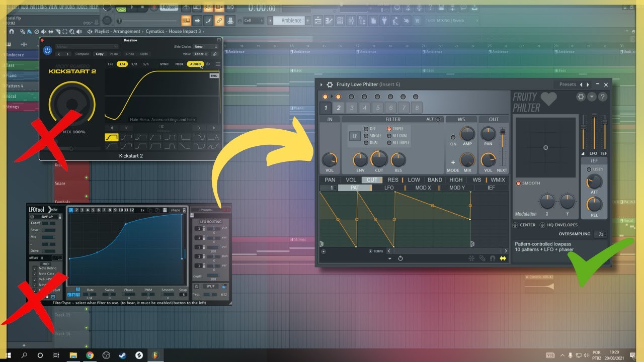
Task: Click the LP filter type button
Action: (x=354, y=136)
